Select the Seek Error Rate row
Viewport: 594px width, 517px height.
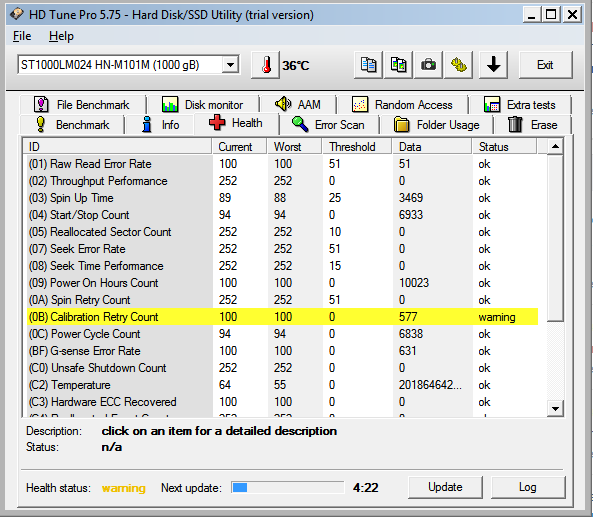283,249
